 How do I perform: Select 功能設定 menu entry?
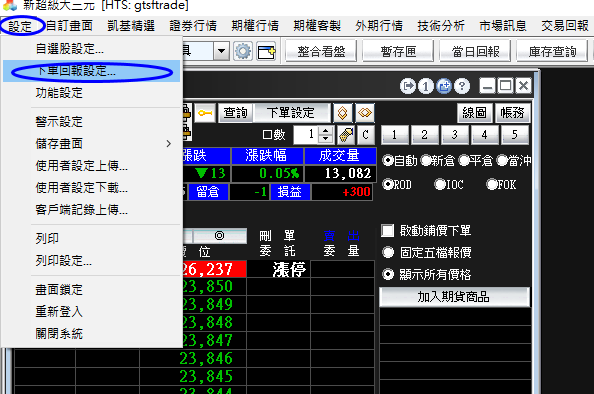[x=91, y=93]
